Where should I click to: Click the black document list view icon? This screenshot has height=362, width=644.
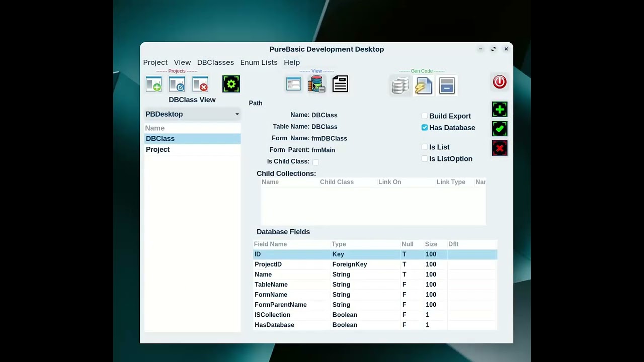click(340, 84)
